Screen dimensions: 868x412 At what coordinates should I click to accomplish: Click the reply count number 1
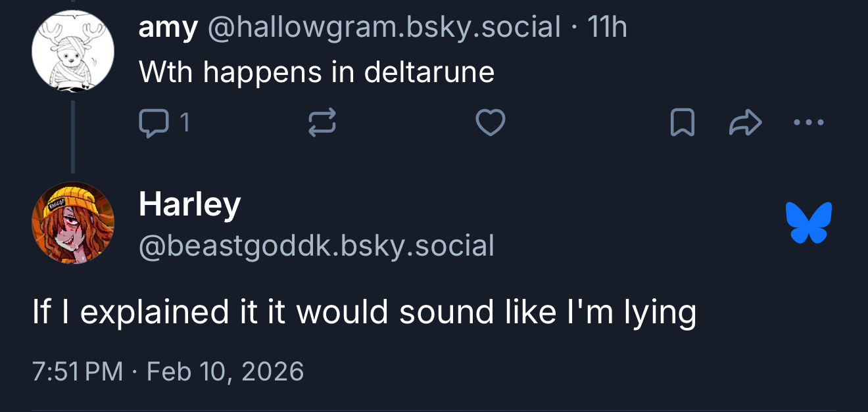[x=185, y=123]
